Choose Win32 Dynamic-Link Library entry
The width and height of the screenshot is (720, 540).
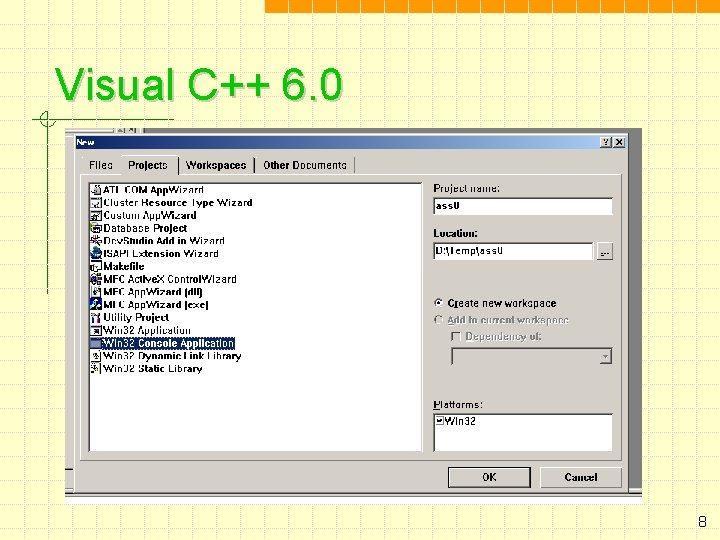click(172, 356)
